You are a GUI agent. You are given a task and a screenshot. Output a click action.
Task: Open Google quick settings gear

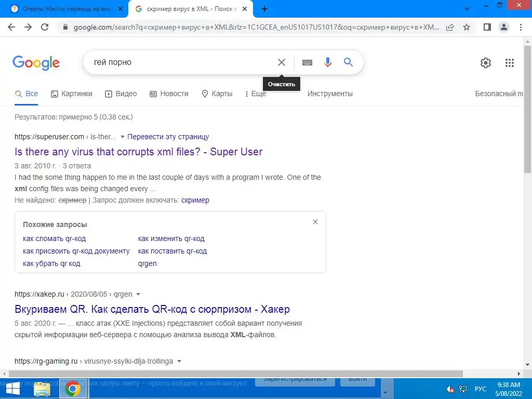[x=486, y=63]
